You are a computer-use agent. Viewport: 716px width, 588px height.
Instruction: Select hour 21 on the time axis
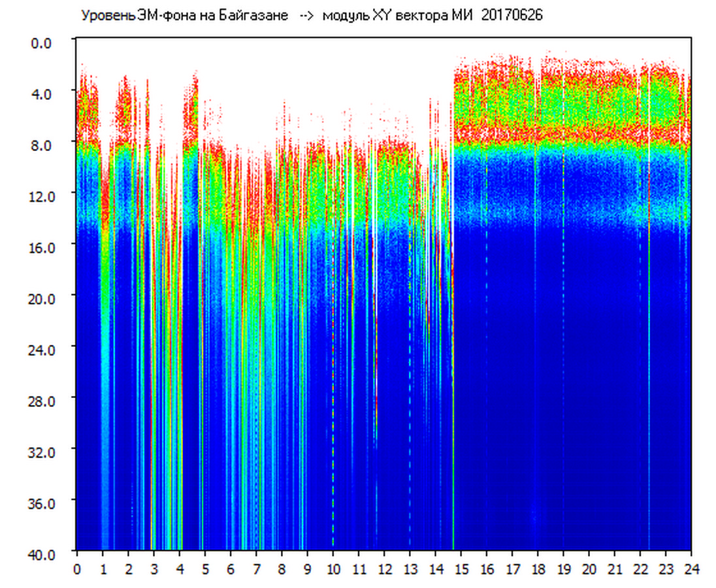point(615,569)
